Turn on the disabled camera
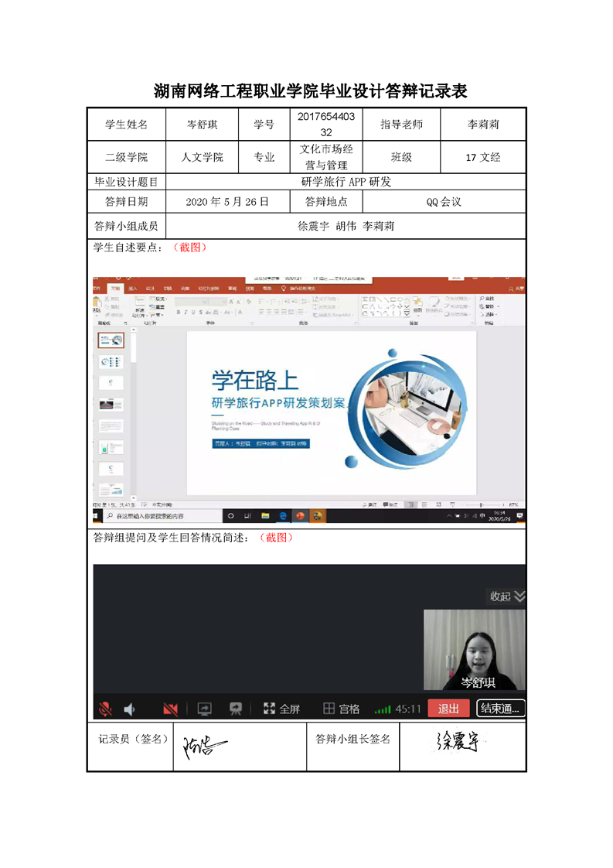This screenshot has height=868, width=613. pyautogui.click(x=170, y=709)
